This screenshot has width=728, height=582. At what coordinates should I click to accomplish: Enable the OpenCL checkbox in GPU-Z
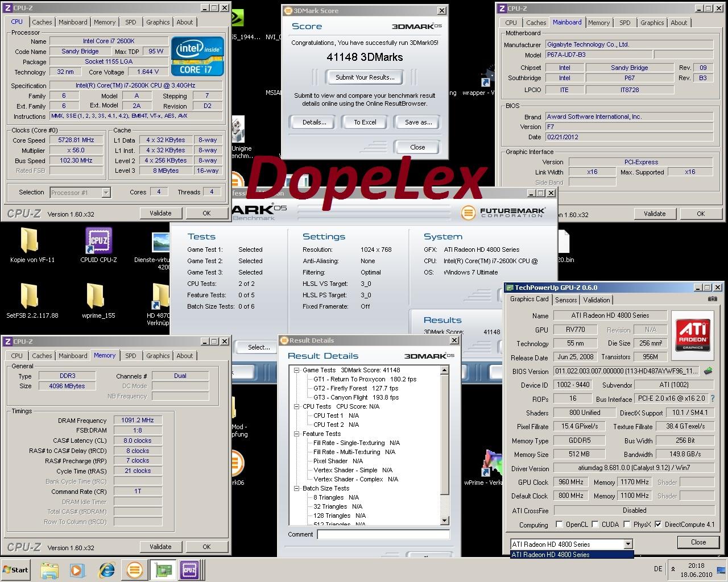[x=559, y=524]
